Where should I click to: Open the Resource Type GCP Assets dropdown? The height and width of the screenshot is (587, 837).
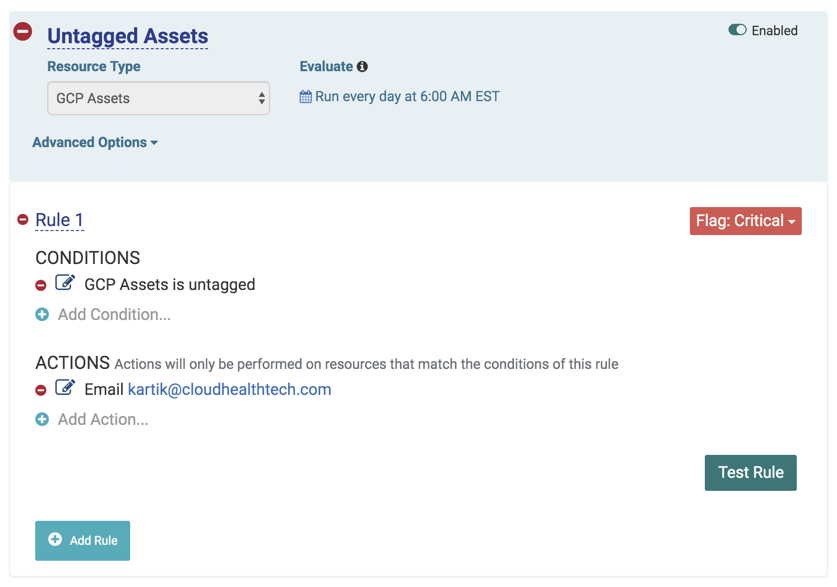[158, 98]
